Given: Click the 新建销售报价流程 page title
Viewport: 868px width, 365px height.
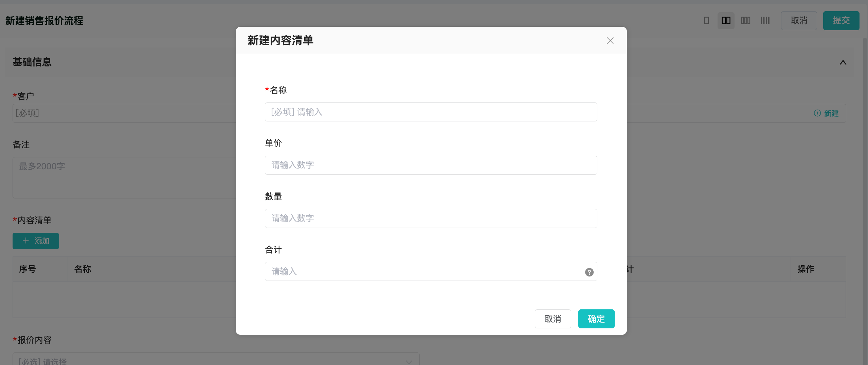Looking at the screenshot, I should 44,21.
